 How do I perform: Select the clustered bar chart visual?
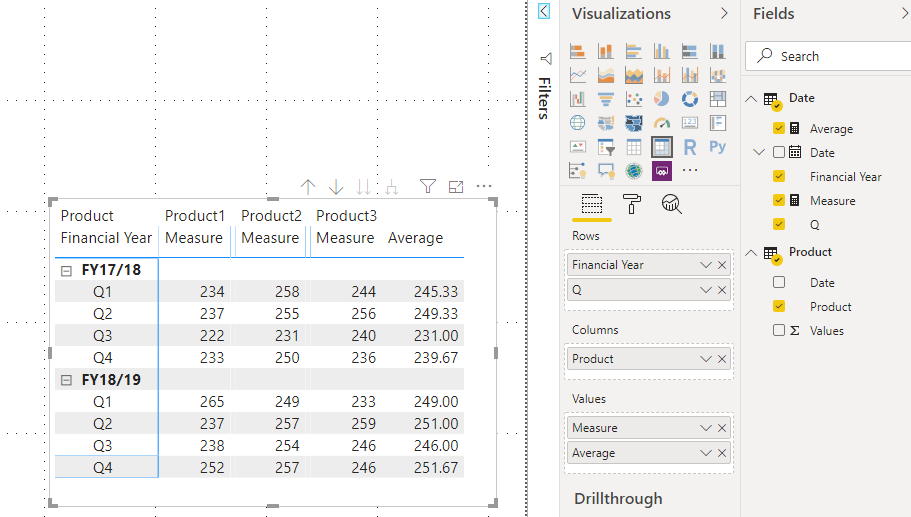(x=634, y=51)
